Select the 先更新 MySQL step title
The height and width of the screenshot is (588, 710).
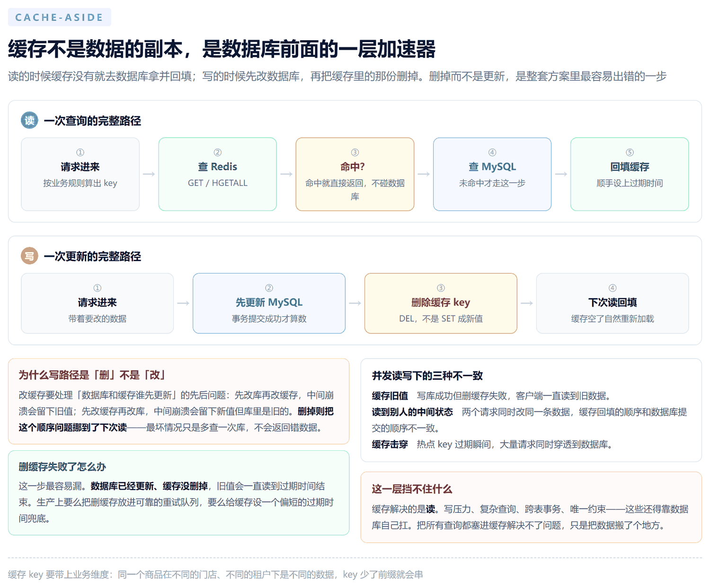pos(269,302)
